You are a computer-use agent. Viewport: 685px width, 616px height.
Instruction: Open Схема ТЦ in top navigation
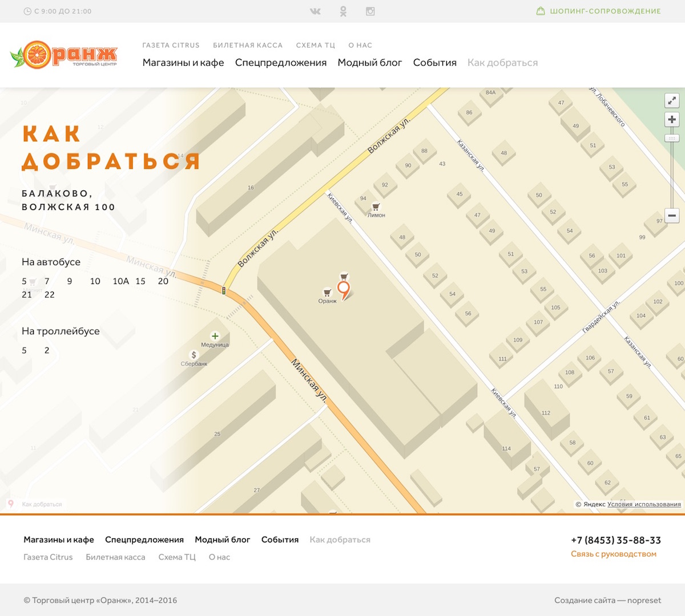[x=315, y=45]
